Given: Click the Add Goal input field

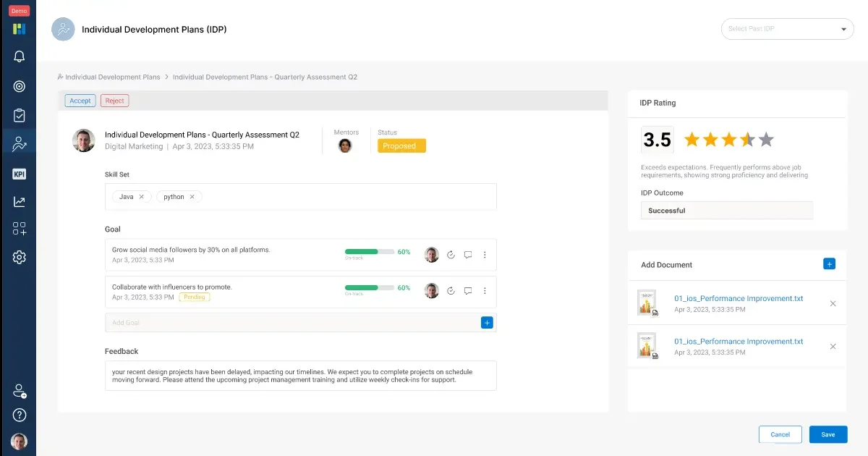Looking at the screenshot, I should coord(289,322).
